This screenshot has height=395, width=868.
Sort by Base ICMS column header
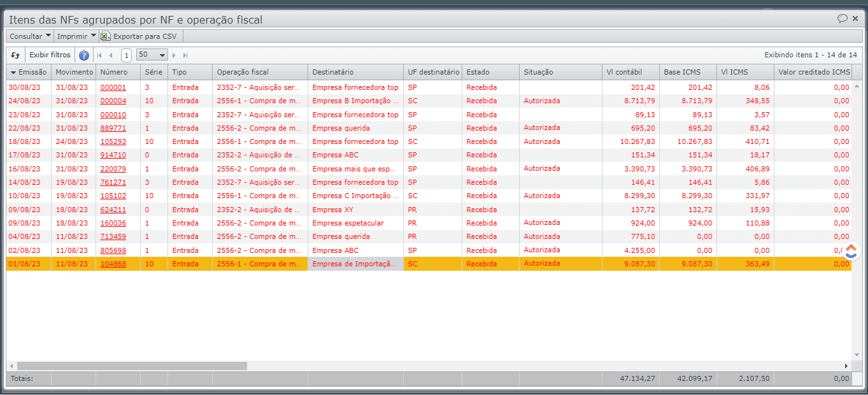(x=688, y=72)
